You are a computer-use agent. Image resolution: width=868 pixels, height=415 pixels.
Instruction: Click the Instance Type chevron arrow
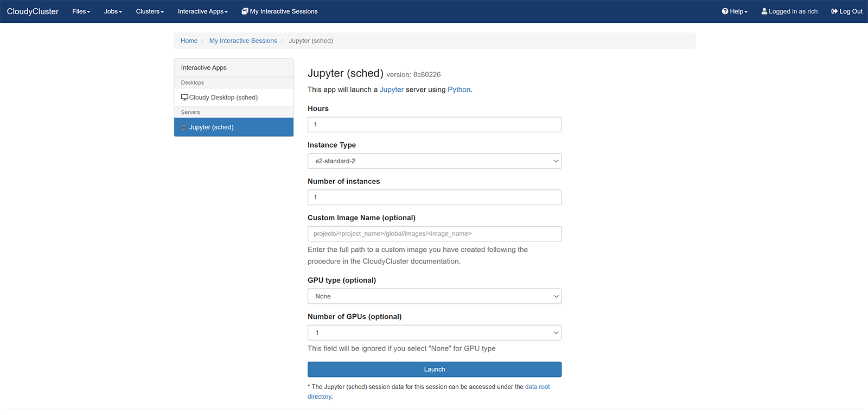[556, 161]
